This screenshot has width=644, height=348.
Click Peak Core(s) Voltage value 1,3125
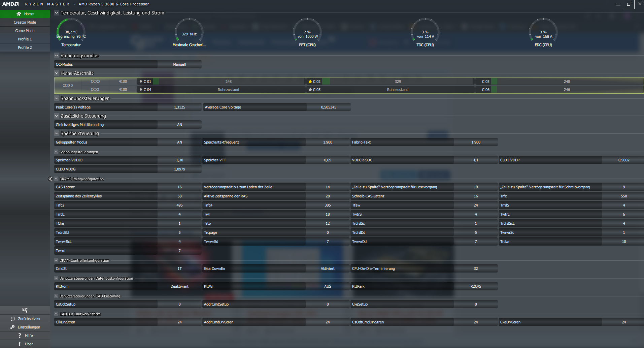tap(179, 107)
